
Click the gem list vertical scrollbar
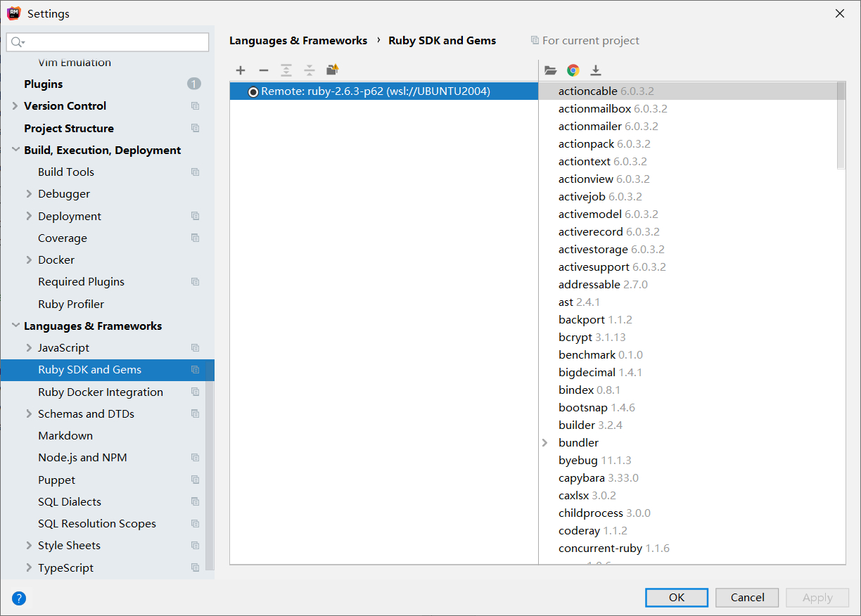click(x=841, y=125)
